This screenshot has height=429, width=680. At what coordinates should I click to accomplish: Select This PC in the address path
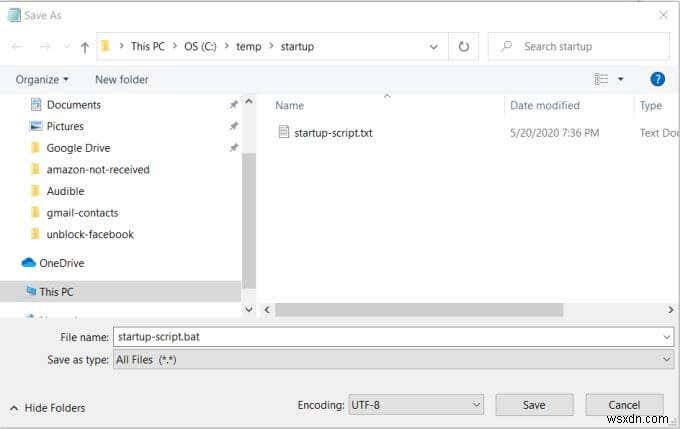coord(147,46)
